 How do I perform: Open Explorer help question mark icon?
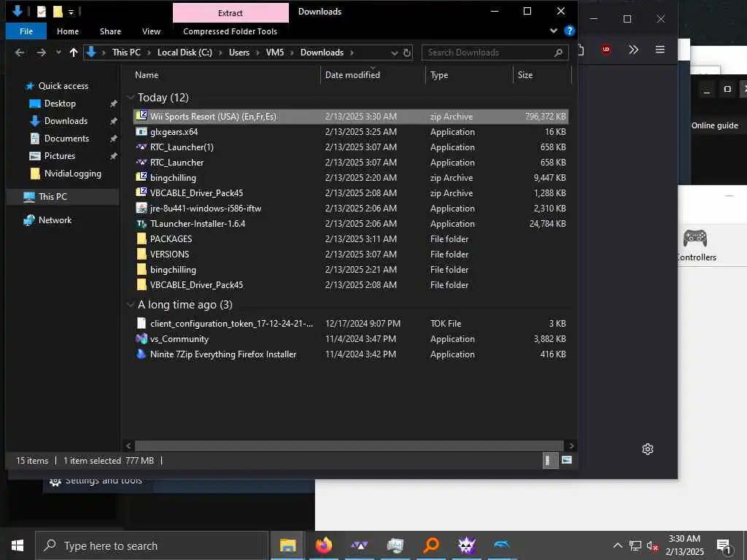pos(569,31)
